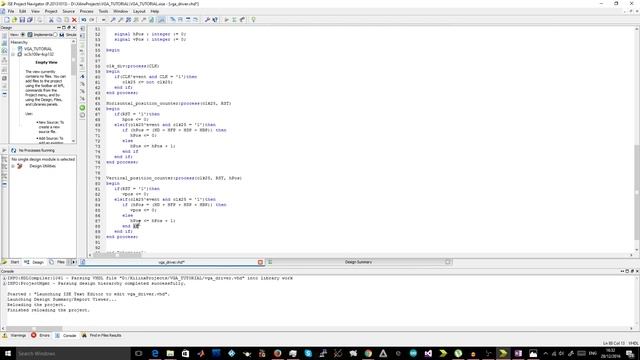The image size is (640, 360).
Task: Open the Project menu
Action: (51, 11)
